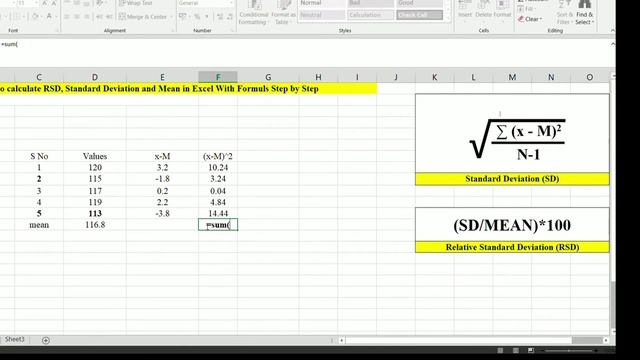Image resolution: width=640 pixels, height=360 pixels.
Task: Add a new sheet with the plus button
Action: (46, 340)
